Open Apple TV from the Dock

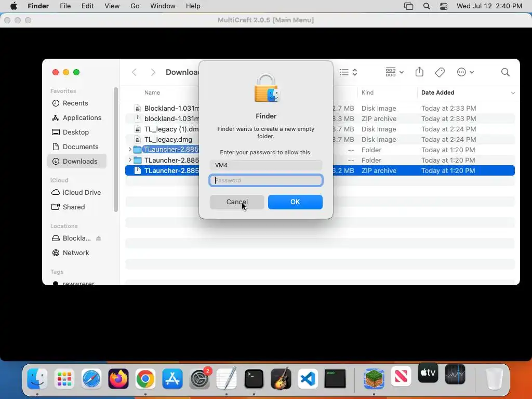428,373
